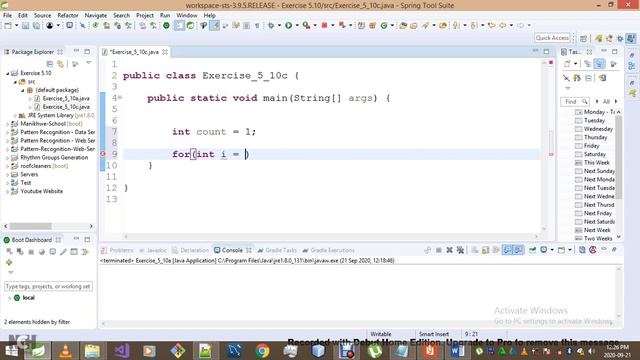Open the Run button dropdown arrow
640x360 pixels.
(297, 26)
